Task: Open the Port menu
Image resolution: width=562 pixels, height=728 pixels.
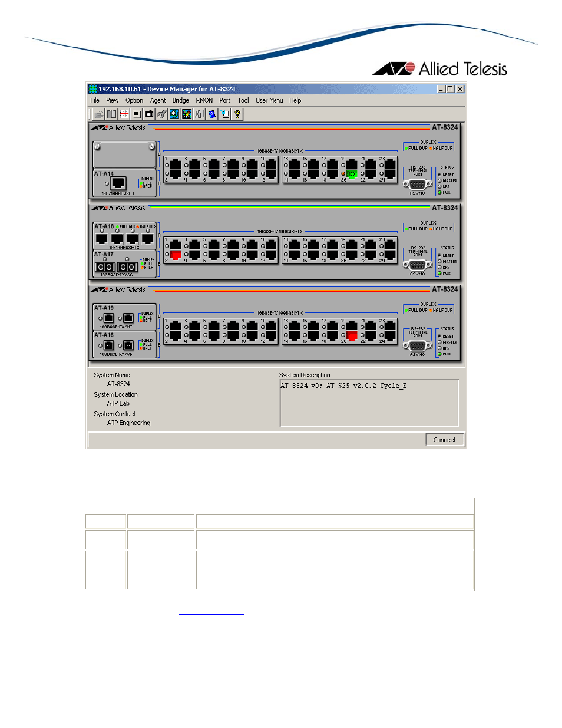Action: (x=225, y=100)
